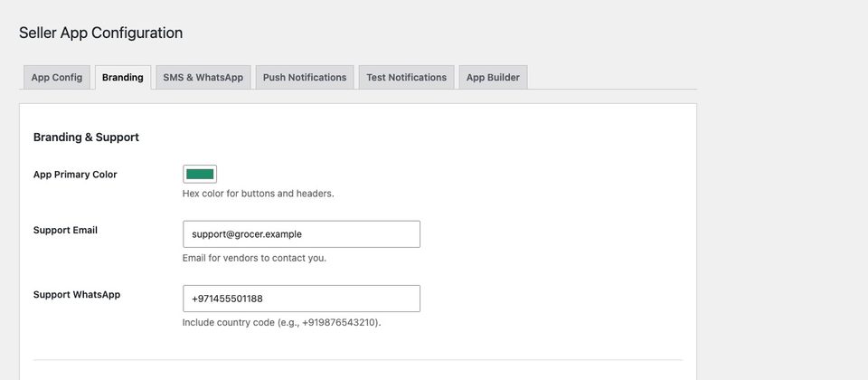Click the Support Email label

click(65, 230)
